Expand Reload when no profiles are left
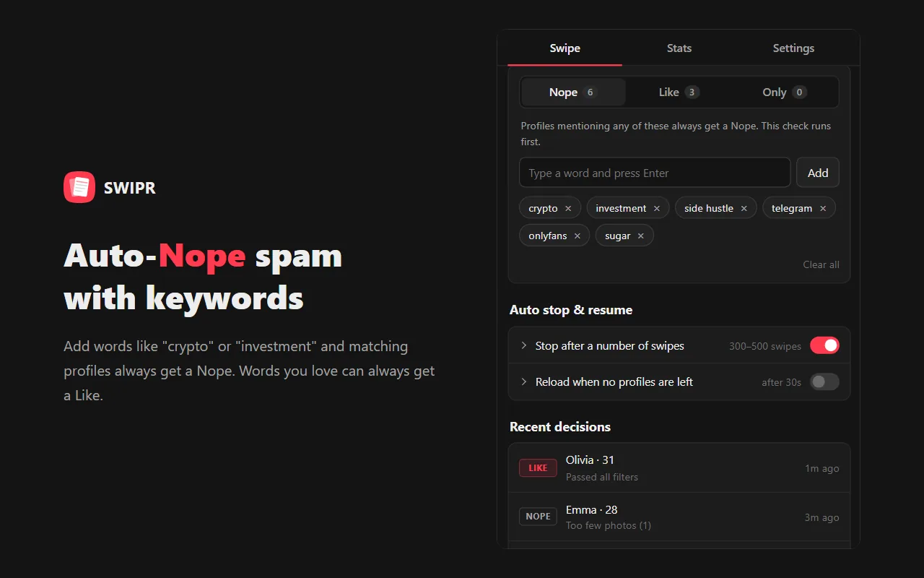Viewport: 924px width, 578px height. 524,381
